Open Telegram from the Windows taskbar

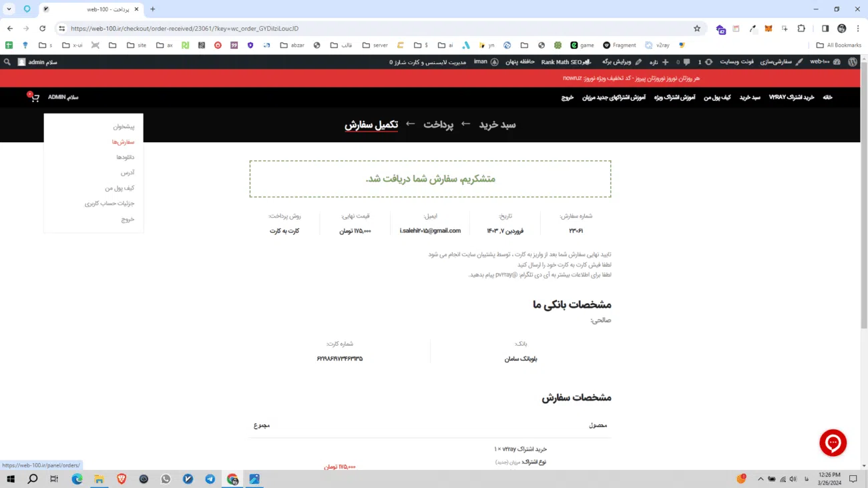tap(210, 479)
